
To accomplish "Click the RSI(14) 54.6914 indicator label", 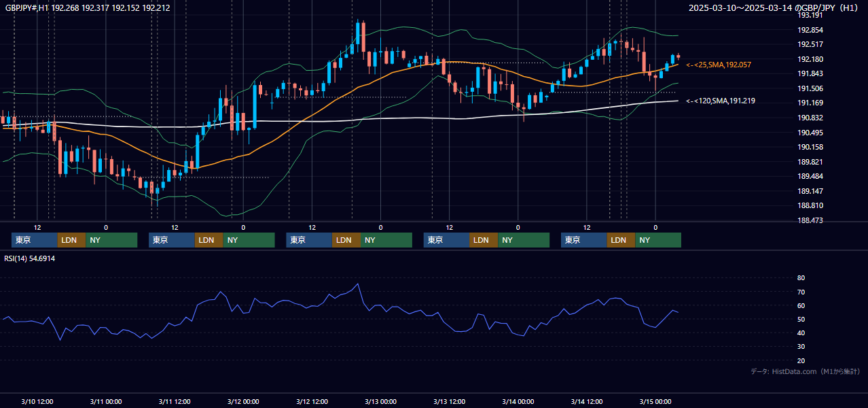I will pyautogui.click(x=30, y=258).
